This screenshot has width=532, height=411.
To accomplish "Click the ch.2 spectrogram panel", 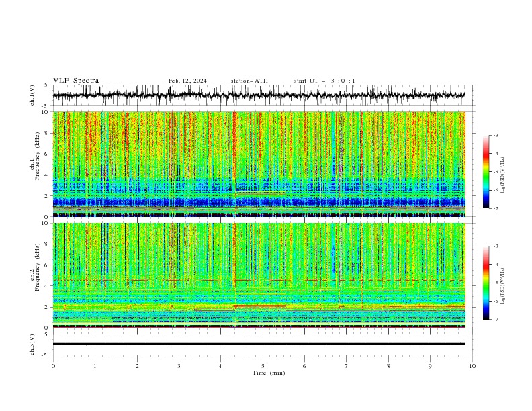I will [x=259, y=275].
